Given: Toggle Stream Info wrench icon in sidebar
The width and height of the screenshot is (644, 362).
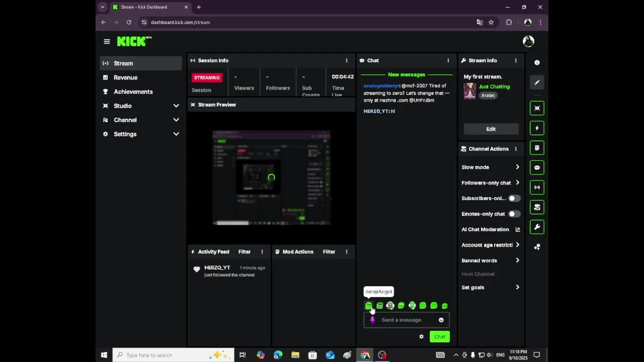Looking at the screenshot, I should click(x=537, y=227).
